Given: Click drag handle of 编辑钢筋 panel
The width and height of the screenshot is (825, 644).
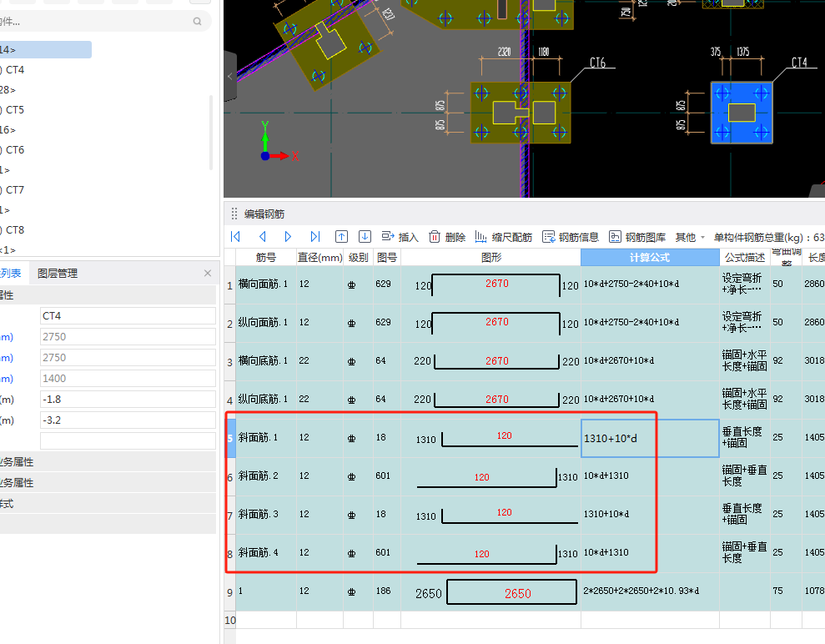Looking at the screenshot, I should click(x=234, y=214).
